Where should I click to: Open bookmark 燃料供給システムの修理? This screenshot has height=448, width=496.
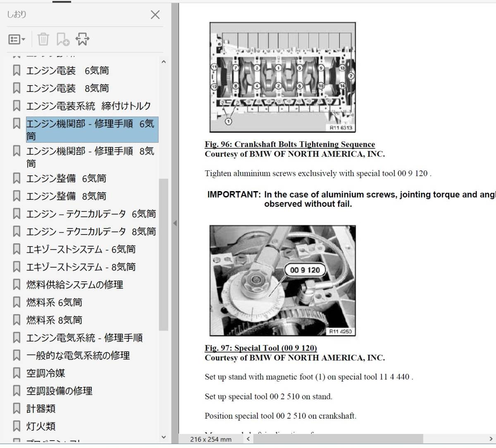click(74, 285)
